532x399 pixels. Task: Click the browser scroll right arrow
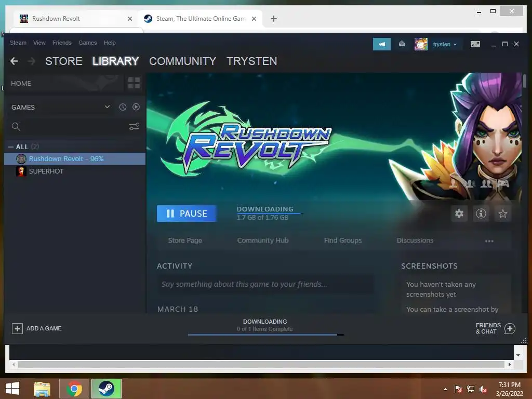pyautogui.click(x=509, y=364)
